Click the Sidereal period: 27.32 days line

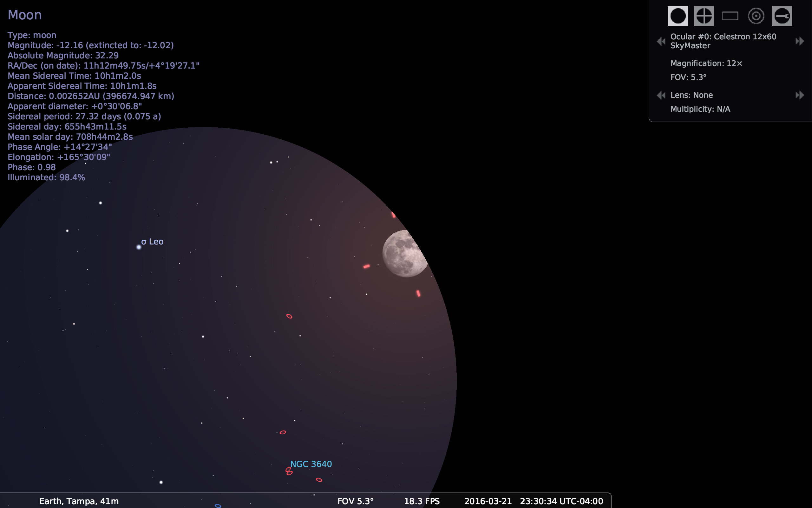click(x=84, y=117)
